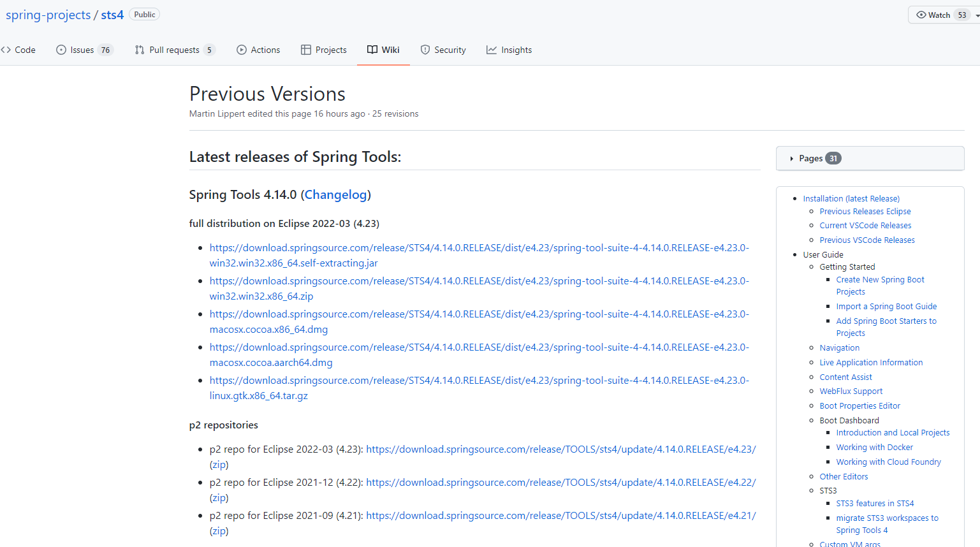
Task: Click the Projects table icon
Action: [x=306, y=50]
